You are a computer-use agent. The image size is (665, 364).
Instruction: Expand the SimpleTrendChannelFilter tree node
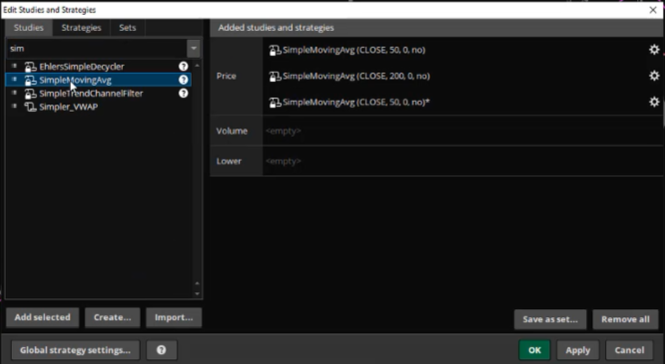pos(14,93)
